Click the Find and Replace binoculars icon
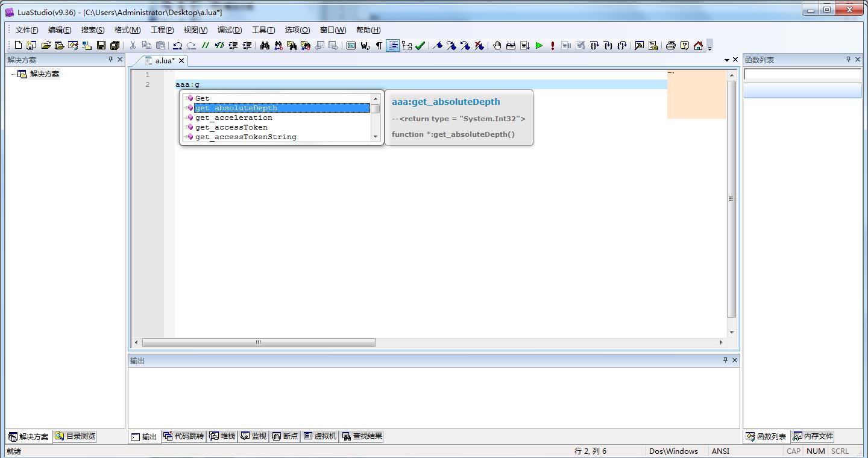The height and width of the screenshot is (458, 868). click(x=278, y=45)
